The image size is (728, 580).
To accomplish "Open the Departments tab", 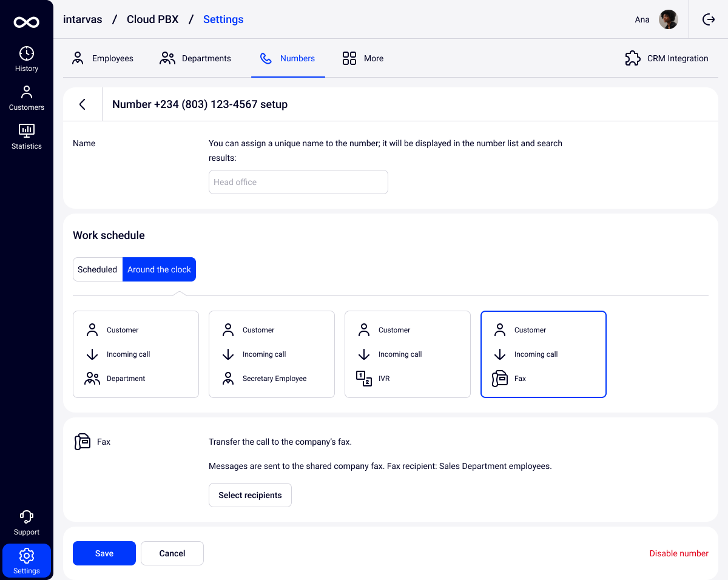I will (195, 58).
